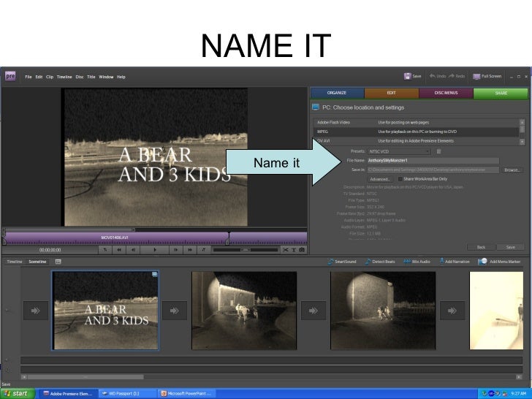532x399 pixels.
Task: Click the MOV01406.AVI clip in mini-timeline
Action: tap(115, 237)
